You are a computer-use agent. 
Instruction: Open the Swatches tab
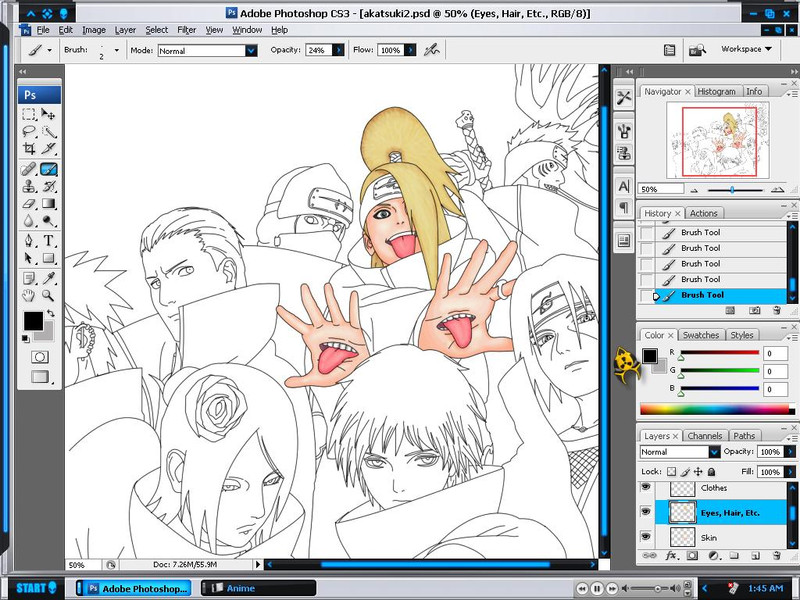click(701, 335)
